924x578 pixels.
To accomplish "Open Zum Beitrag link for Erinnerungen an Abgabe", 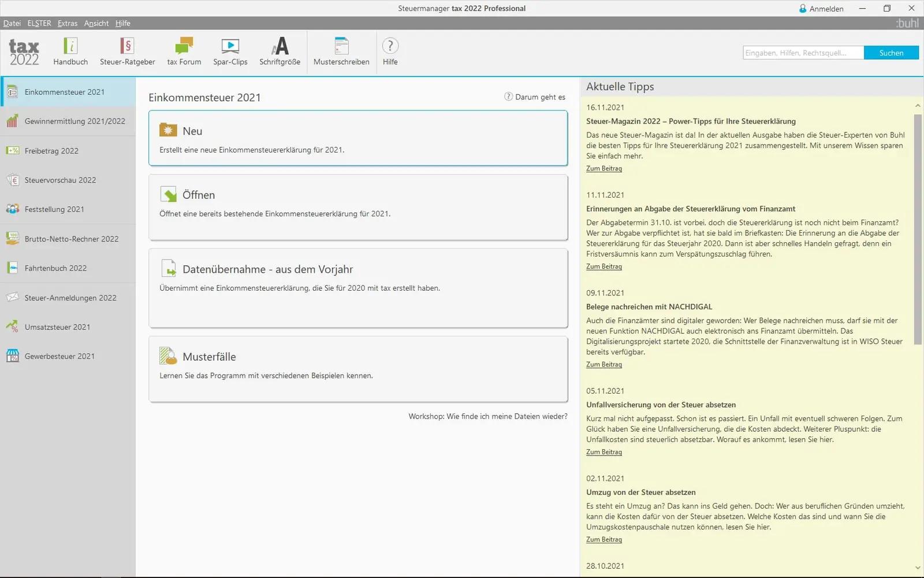I will point(604,266).
